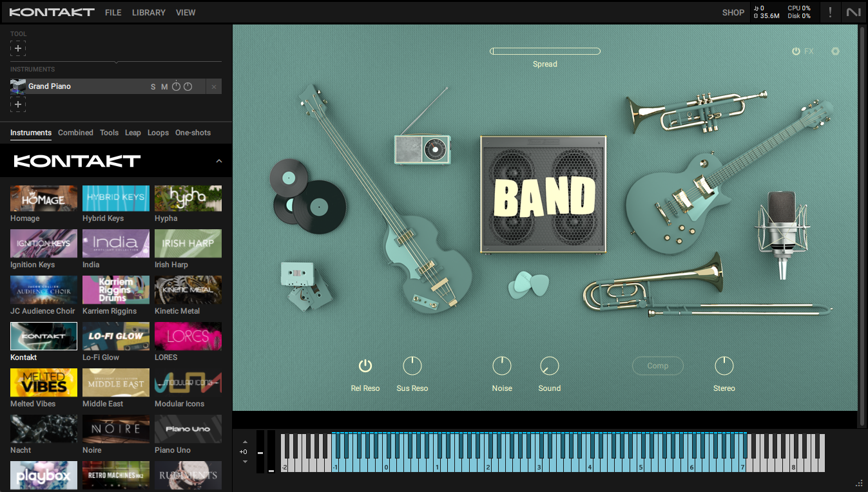Image resolution: width=868 pixels, height=492 pixels.
Task: Shift keyboard octave up with arrow
Action: click(245, 442)
